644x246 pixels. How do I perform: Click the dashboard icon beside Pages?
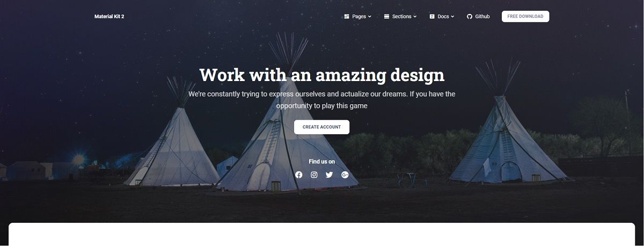coord(347,17)
